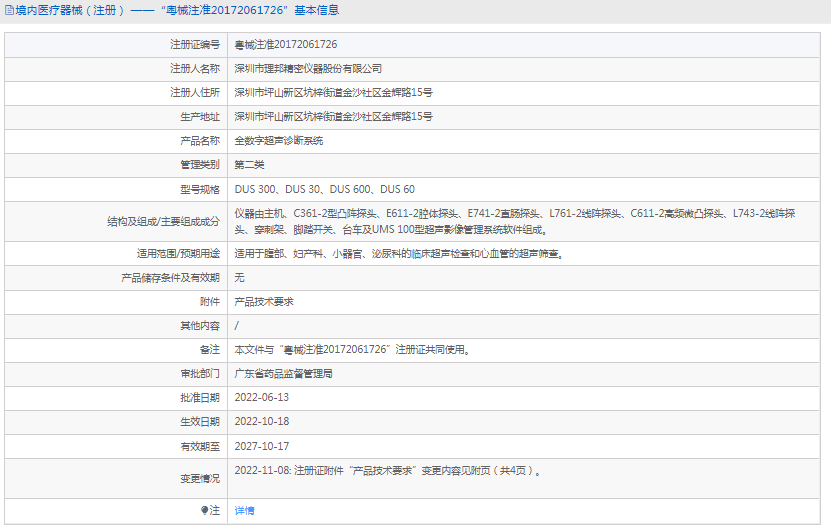Image resolution: width=831 pixels, height=528 pixels.
Task: Select expiry date 2027-10-17
Action: click(x=262, y=446)
